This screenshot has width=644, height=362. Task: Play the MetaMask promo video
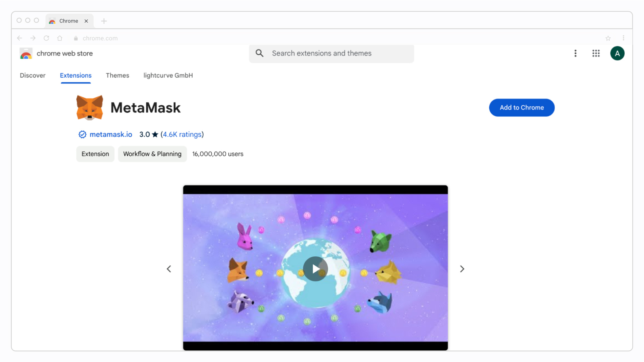click(x=315, y=269)
